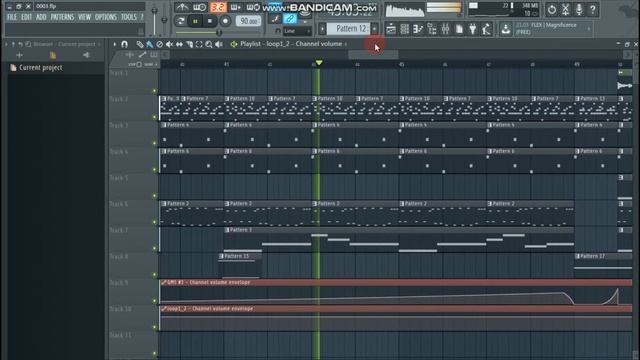Toggle the metronome icon
Screen dimensions: 640x360
(182, 7)
